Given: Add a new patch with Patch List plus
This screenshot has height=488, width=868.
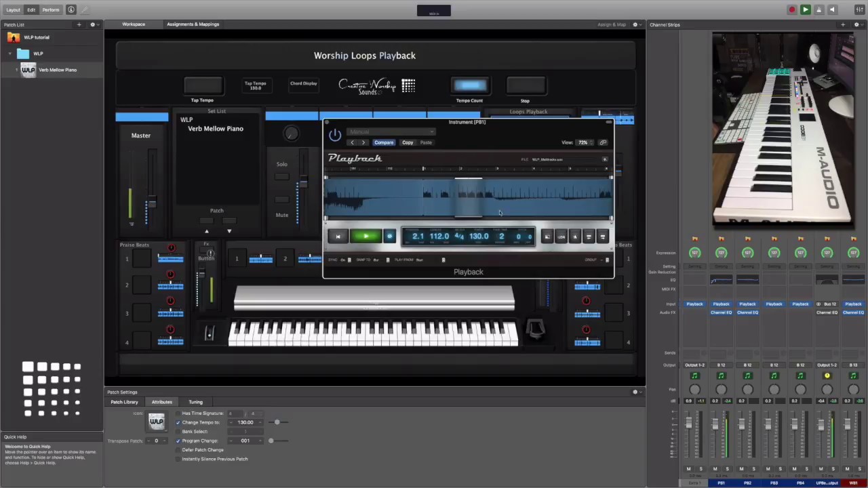Looking at the screenshot, I should tap(79, 24).
